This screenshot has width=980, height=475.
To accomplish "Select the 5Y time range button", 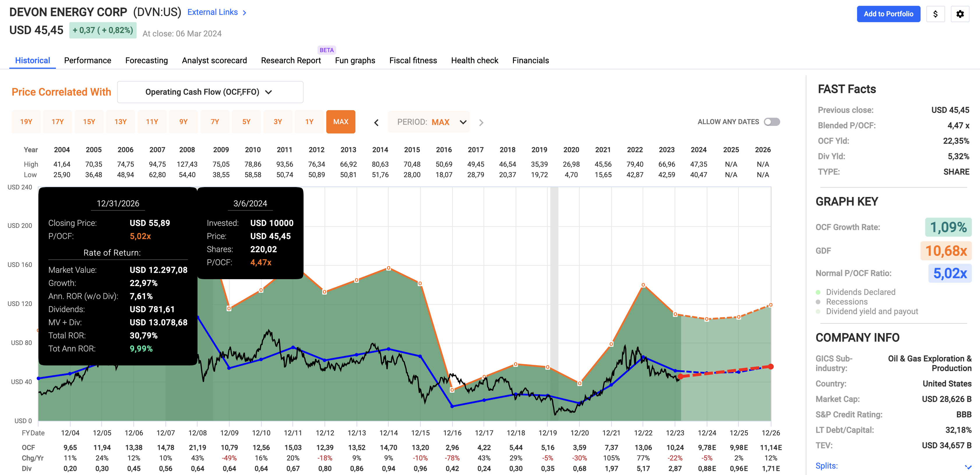I will point(246,122).
